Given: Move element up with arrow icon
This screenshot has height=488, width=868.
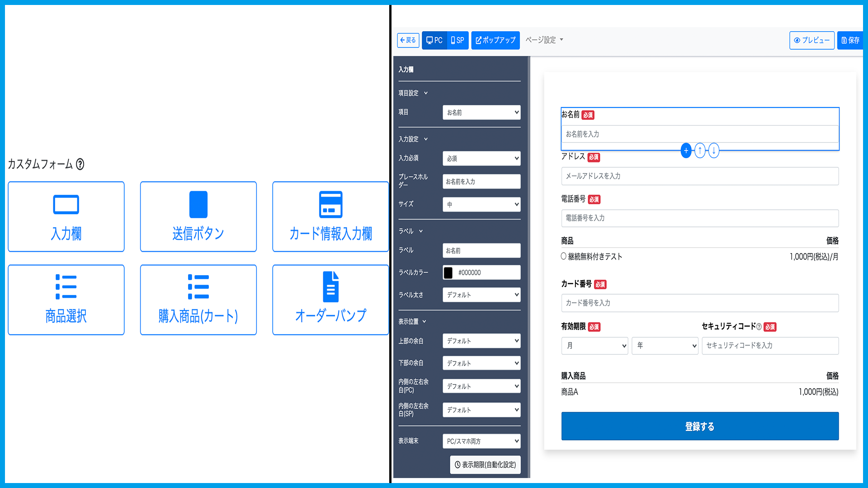Looking at the screenshot, I should (700, 150).
